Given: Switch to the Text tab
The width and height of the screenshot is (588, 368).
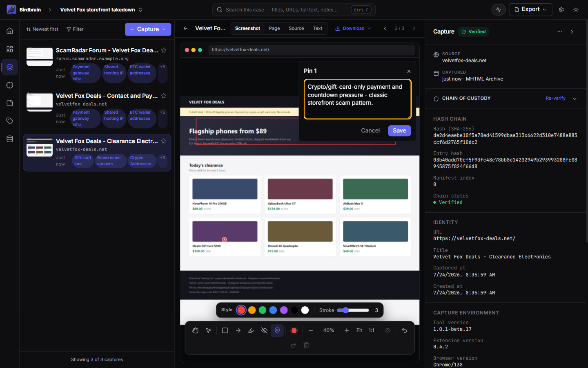Looking at the screenshot, I should [x=318, y=28].
